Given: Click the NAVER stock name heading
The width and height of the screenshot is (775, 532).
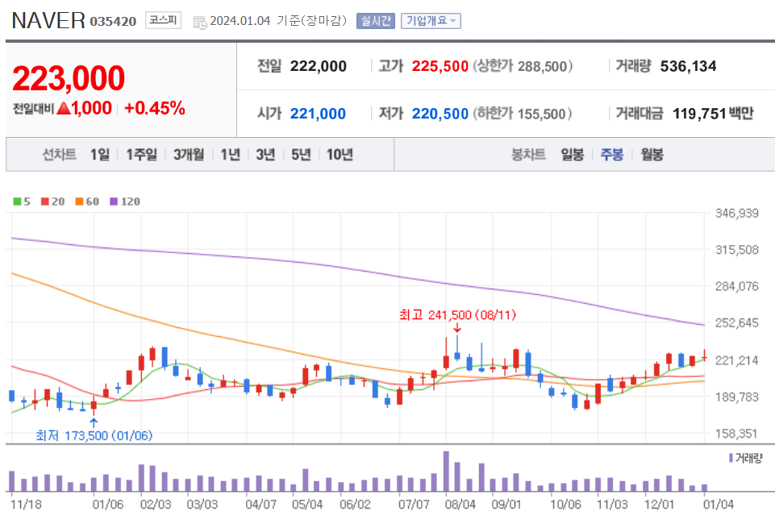Looking at the screenshot, I should [48, 21].
